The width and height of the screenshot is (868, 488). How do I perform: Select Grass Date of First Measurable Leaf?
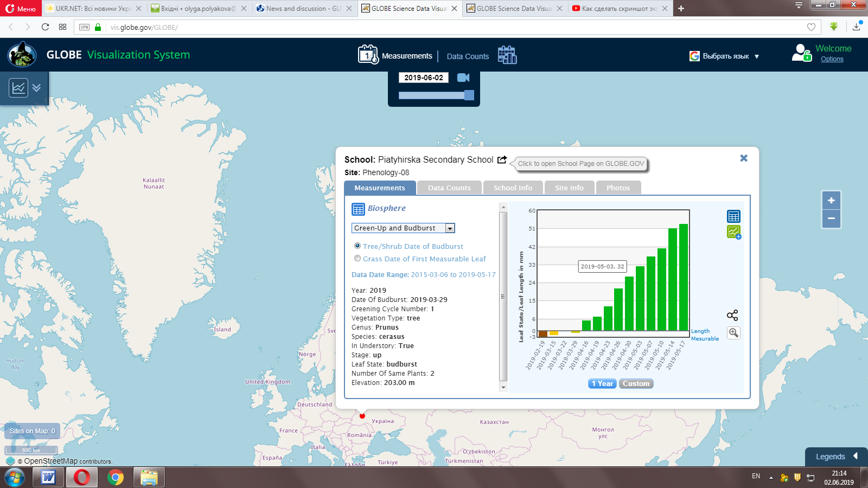358,259
